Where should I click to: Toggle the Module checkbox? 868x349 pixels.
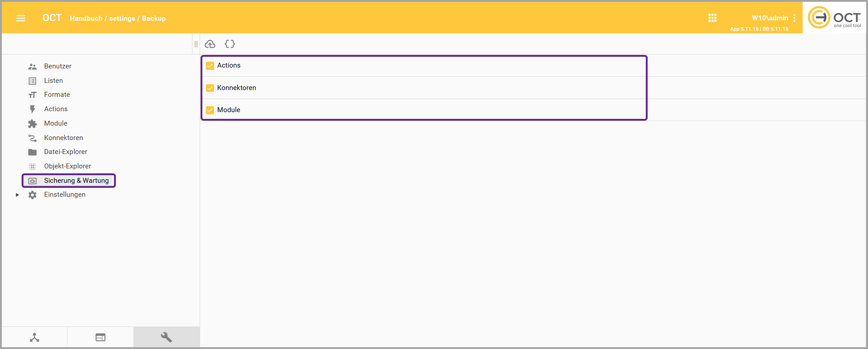pos(210,110)
